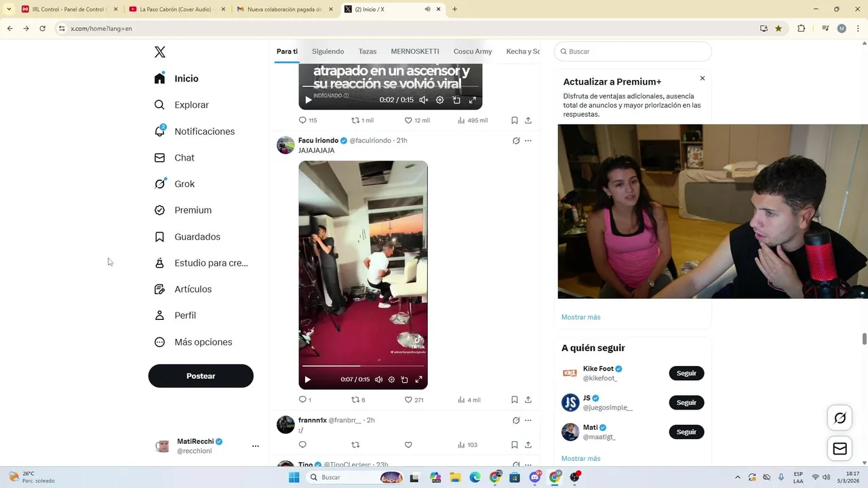Ask Grok about Facu Iriondo post
The width and height of the screenshot is (868, 488).
click(515, 140)
